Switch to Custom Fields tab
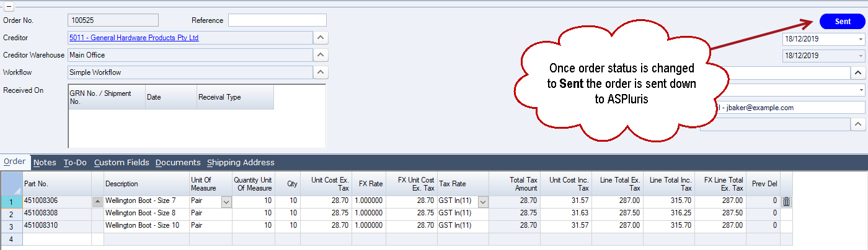 point(122,163)
